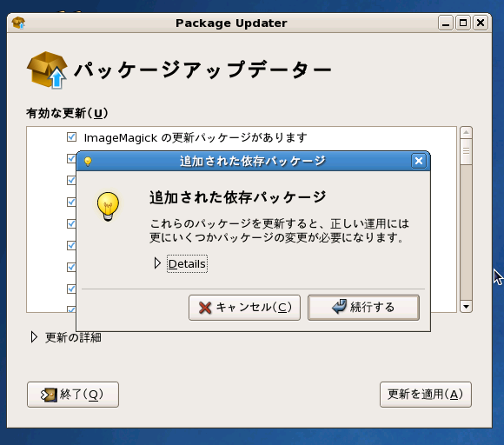Click the Package Updater title bar icon
Viewport: 504px width, 445px height.
(x=18, y=23)
